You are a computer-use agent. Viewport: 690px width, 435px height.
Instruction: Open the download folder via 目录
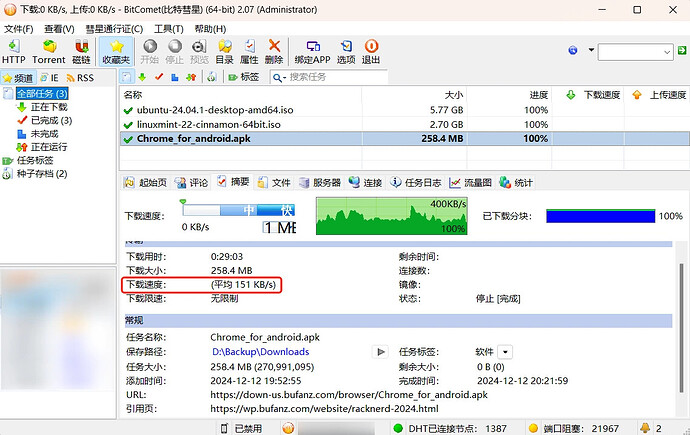[x=224, y=51]
